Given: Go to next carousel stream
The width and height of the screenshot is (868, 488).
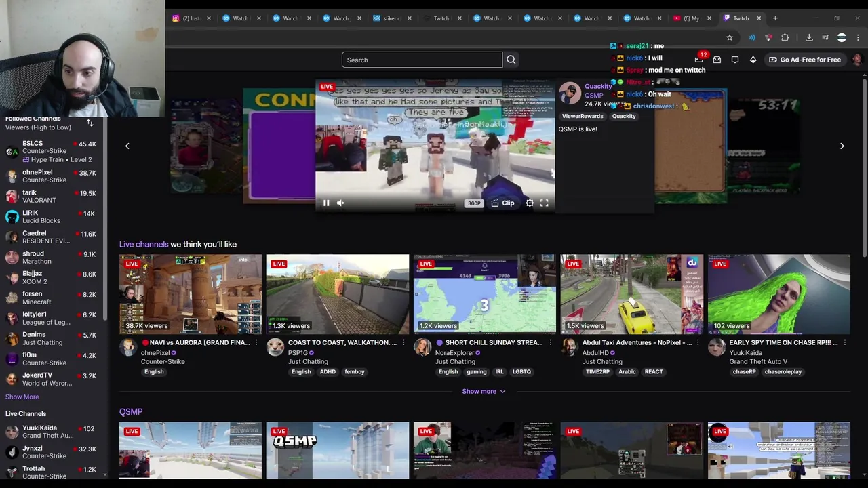Looking at the screenshot, I should 842,146.
